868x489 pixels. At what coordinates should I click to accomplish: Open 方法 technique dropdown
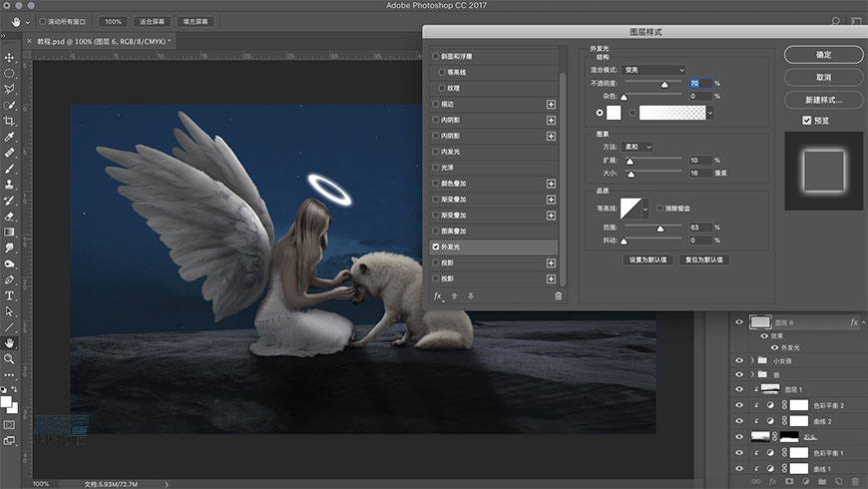click(638, 147)
